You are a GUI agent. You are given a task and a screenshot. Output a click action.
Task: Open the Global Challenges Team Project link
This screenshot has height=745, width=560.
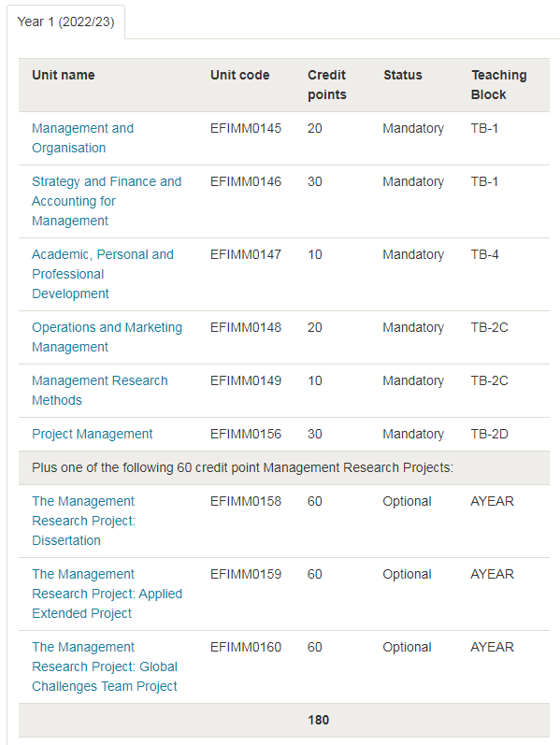point(105,666)
